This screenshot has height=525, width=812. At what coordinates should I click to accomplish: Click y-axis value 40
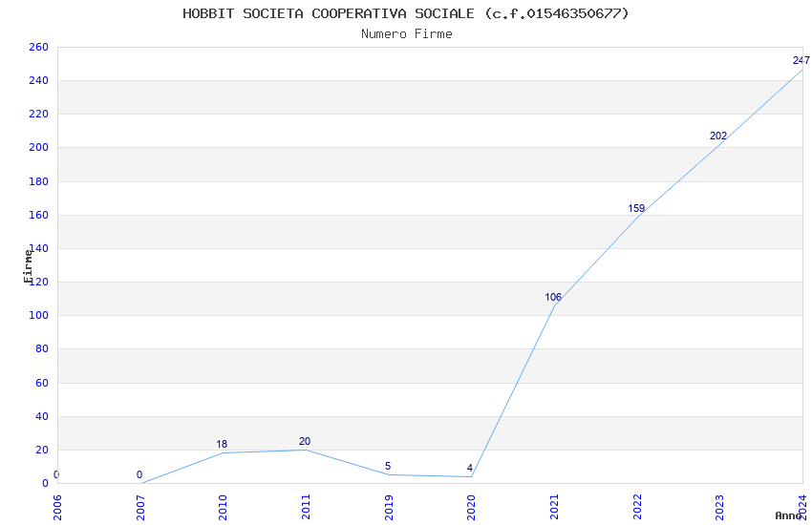click(42, 416)
